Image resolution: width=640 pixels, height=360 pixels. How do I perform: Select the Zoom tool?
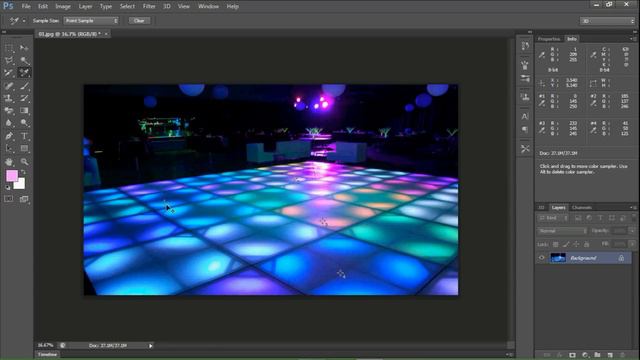tap(24, 162)
